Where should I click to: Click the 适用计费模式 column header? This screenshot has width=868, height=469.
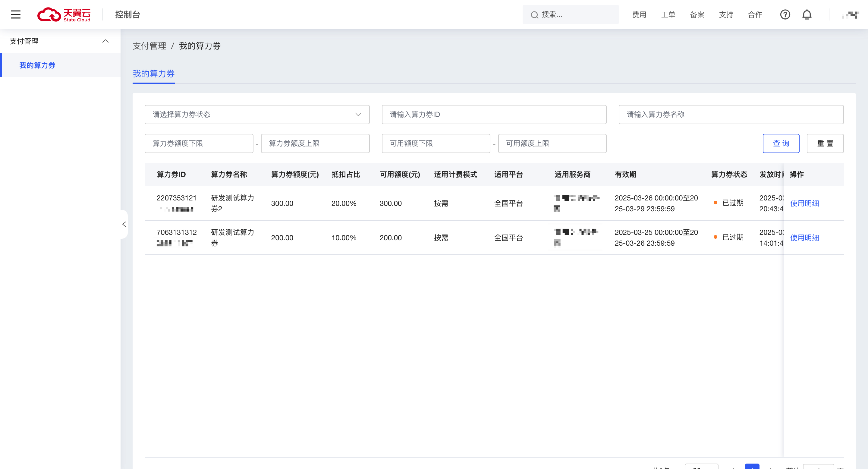455,174
